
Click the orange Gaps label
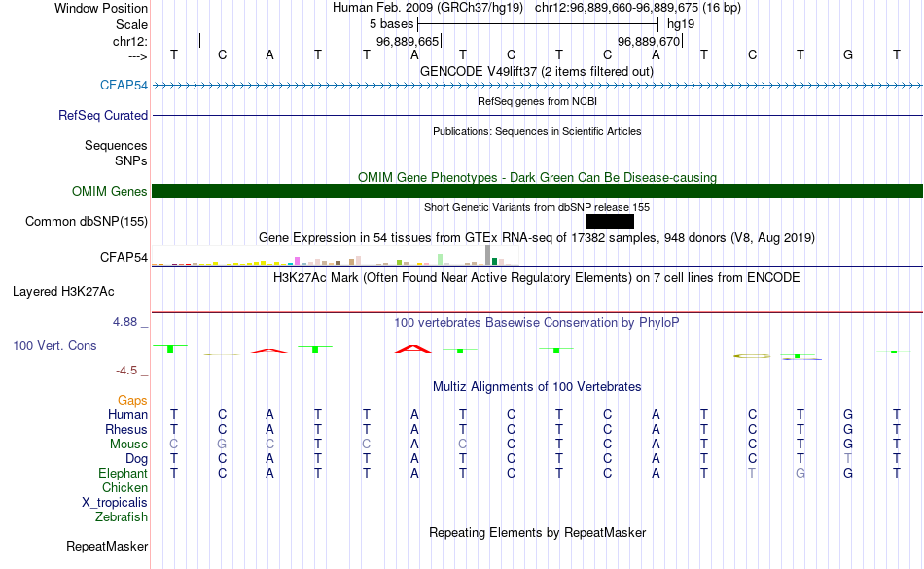point(132,400)
